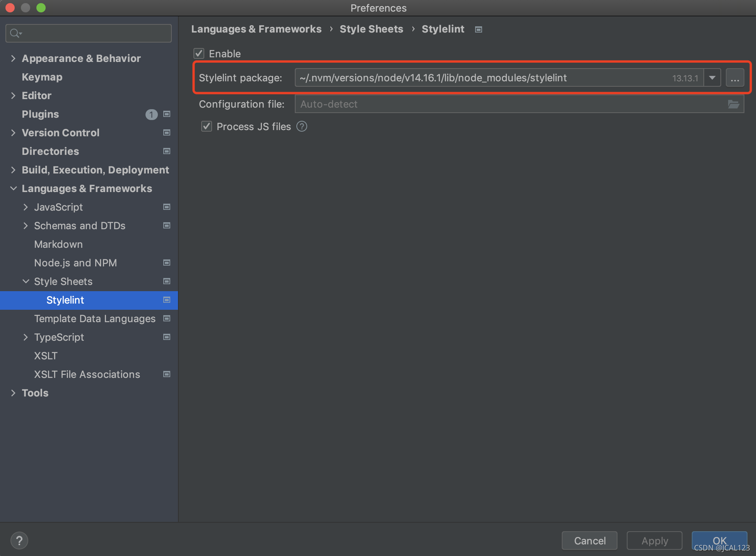Click the folder browse icon in Configuration file
The width and height of the screenshot is (756, 556).
coord(733,104)
